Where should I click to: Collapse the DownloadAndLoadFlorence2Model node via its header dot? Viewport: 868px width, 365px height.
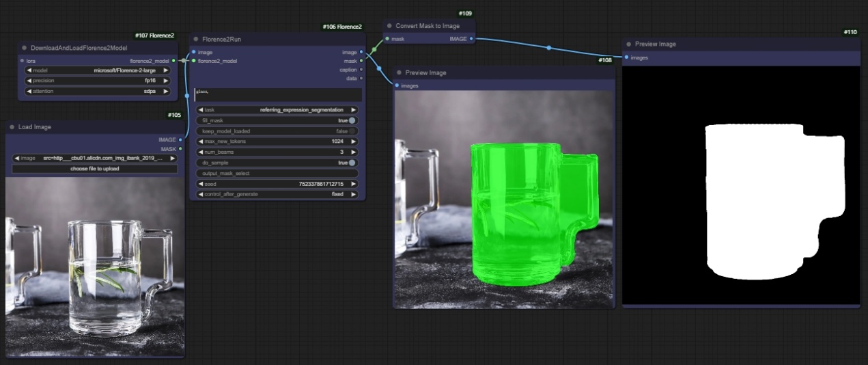click(25, 48)
